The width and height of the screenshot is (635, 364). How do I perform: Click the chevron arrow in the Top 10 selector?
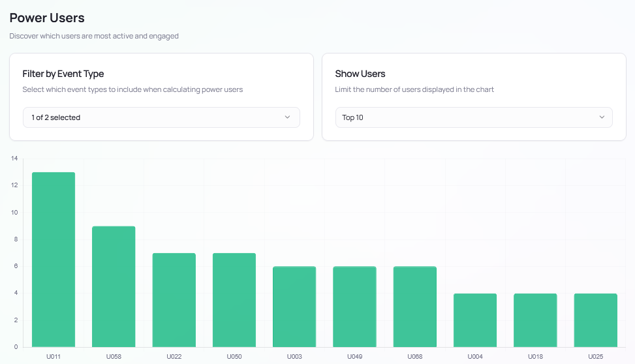pos(601,117)
